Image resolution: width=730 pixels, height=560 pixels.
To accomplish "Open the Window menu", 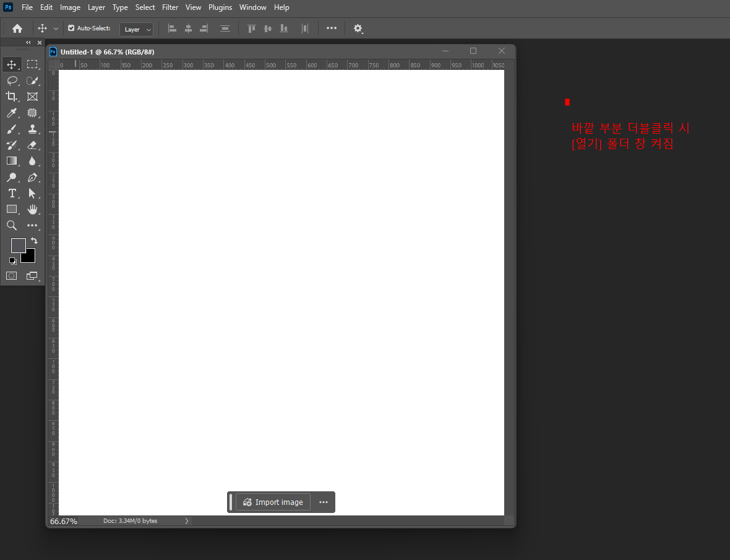I will pyautogui.click(x=253, y=7).
